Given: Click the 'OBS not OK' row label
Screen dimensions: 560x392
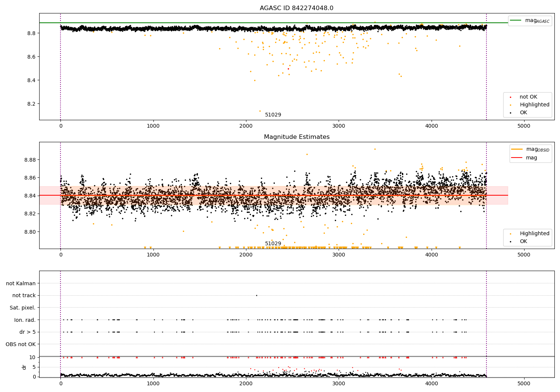Looking at the screenshot, I should tap(21, 344).
